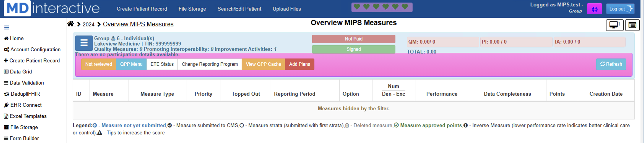
Task: Open File Storage in the sidebar
Action: click(x=21, y=127)
